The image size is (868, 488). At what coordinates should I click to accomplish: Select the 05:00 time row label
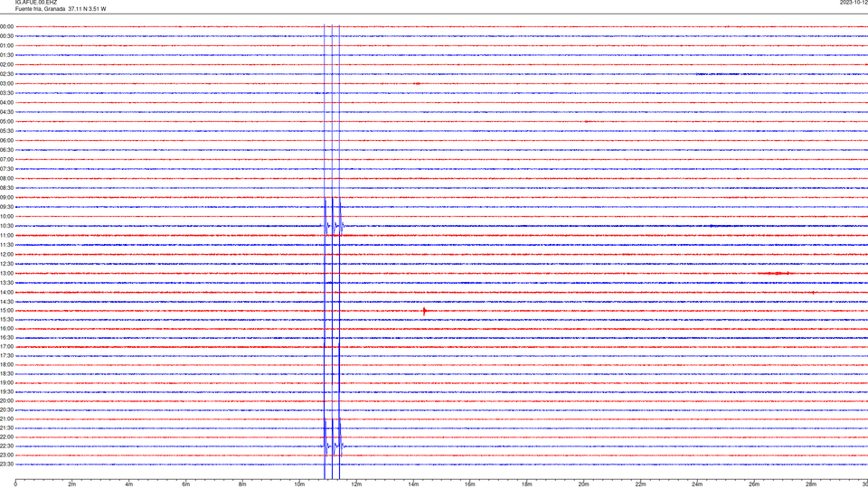coord(6,122)
